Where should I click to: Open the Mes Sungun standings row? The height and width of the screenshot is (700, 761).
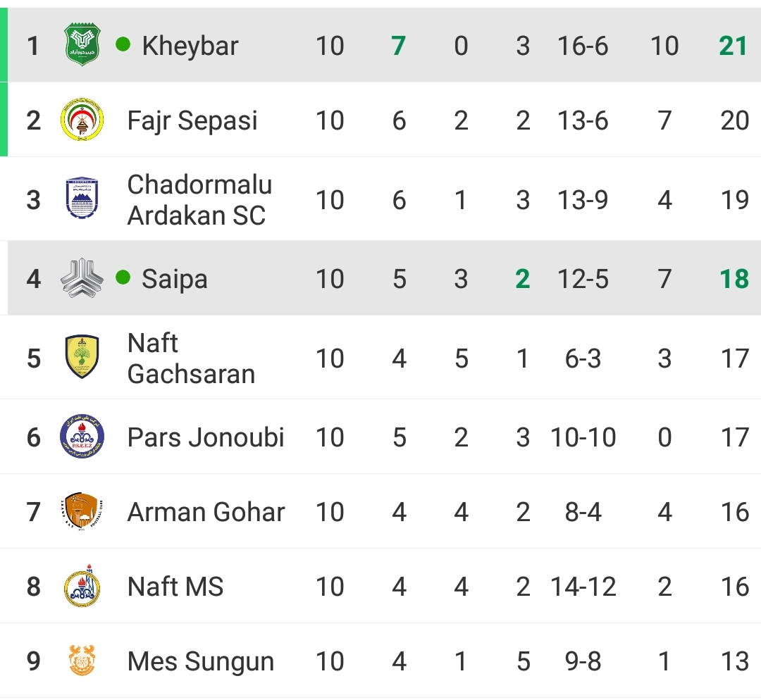380,661
